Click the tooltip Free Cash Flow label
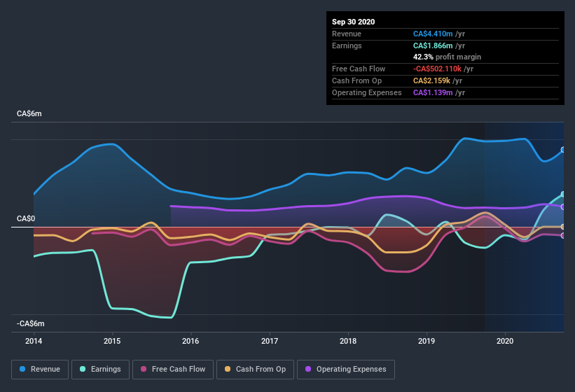This screenshot has width=575, height=392. point(359,69)
